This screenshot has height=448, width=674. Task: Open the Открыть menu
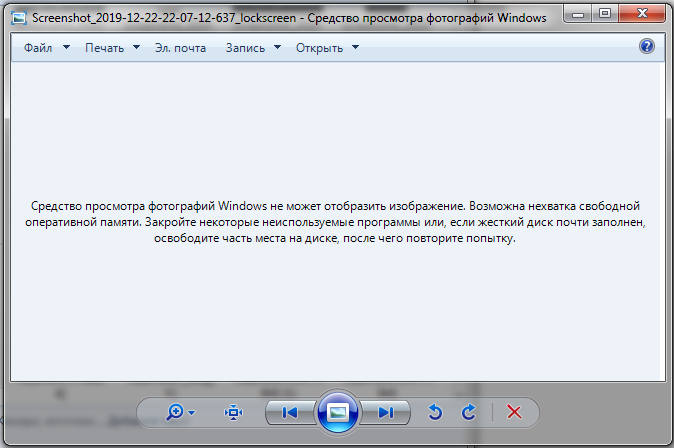coord(319,48)
